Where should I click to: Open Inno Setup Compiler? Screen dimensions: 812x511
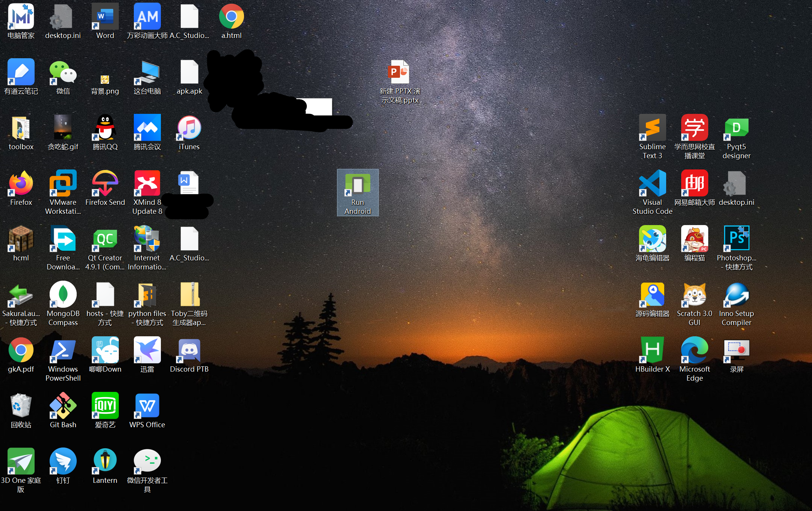coord(737,304)
